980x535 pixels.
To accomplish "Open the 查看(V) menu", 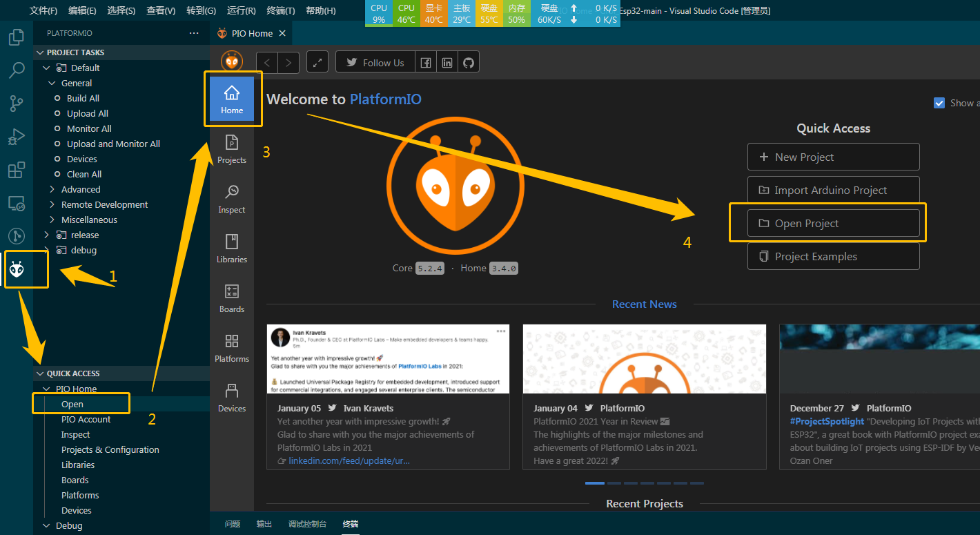I will tap(161, 10).
